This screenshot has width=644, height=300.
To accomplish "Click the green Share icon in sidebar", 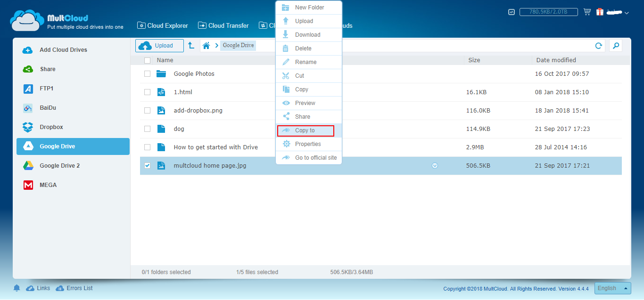I will (x=28, y=69).
